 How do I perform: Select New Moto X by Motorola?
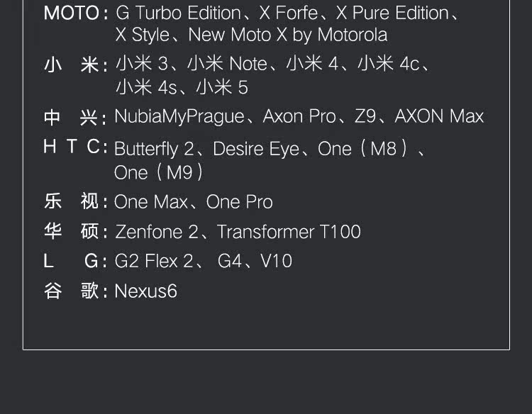(x=288, y=35)
